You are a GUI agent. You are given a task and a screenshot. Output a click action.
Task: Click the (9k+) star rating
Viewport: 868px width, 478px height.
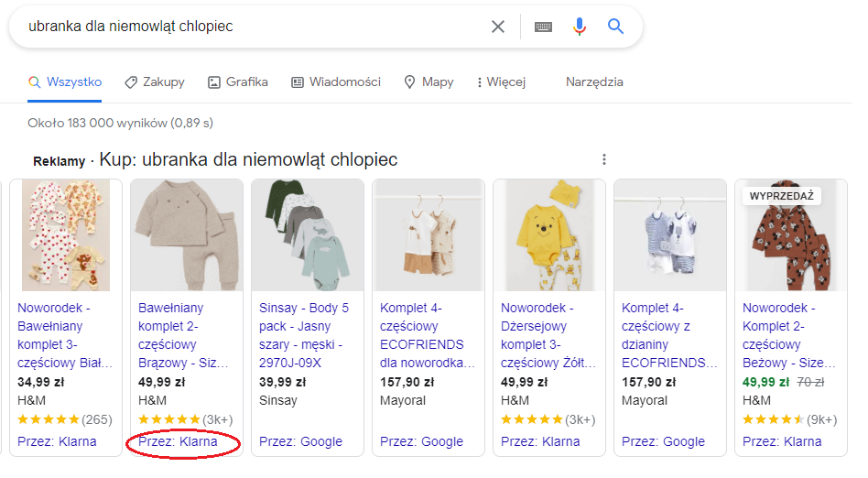click(789, 419)
